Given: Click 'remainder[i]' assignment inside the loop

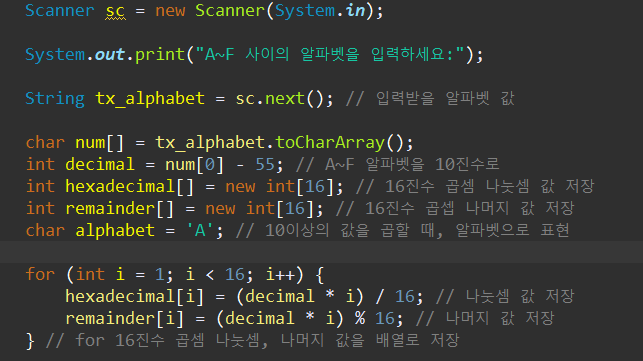Looking at the screenshot, I should (125, 318).
